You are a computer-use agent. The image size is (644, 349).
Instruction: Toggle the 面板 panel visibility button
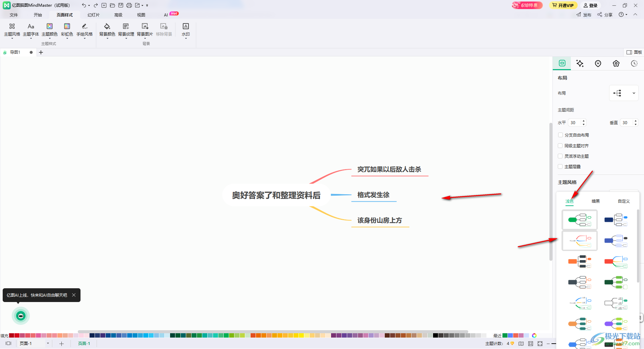pos(634,52)
